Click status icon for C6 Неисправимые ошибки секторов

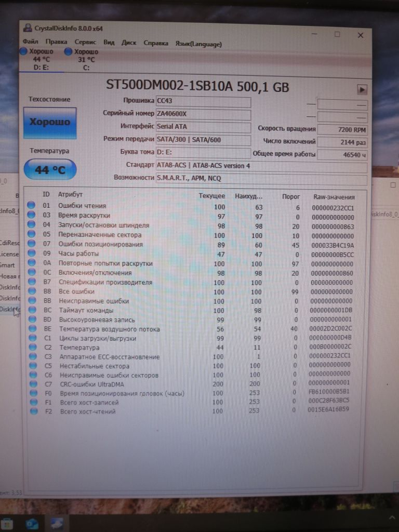(33, 375)
